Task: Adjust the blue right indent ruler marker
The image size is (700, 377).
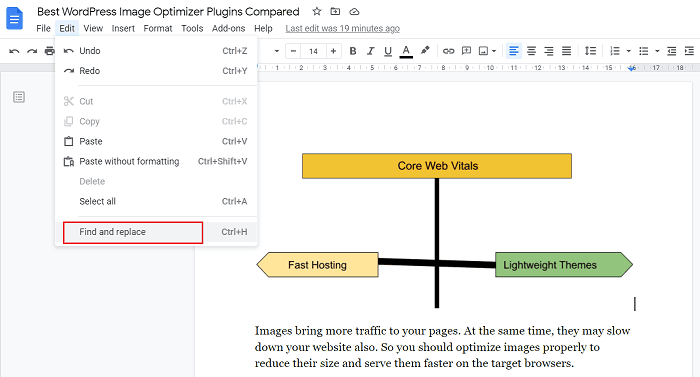Action: 632,68
